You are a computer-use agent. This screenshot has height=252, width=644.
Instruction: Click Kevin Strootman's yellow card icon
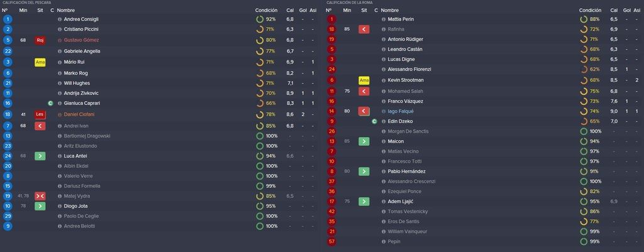(364, 80)
